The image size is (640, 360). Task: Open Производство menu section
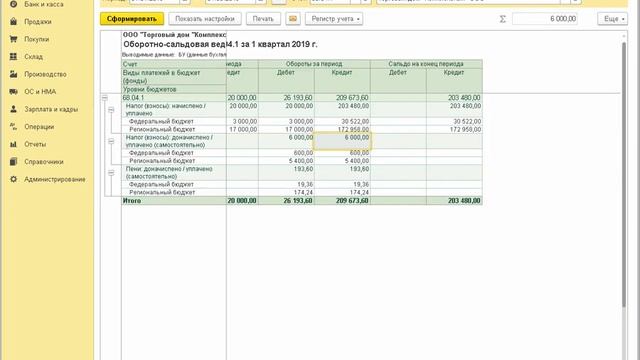click(x=45, y=74)
